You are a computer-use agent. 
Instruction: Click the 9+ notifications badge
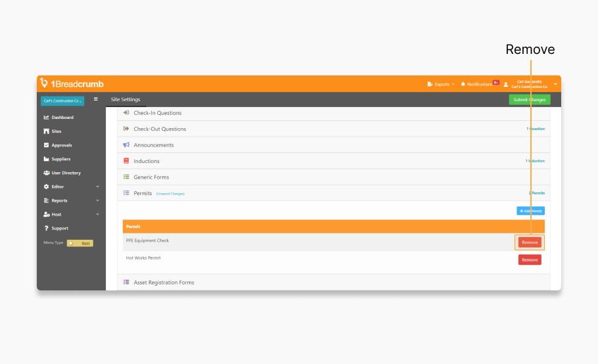(x=495, y=82)
